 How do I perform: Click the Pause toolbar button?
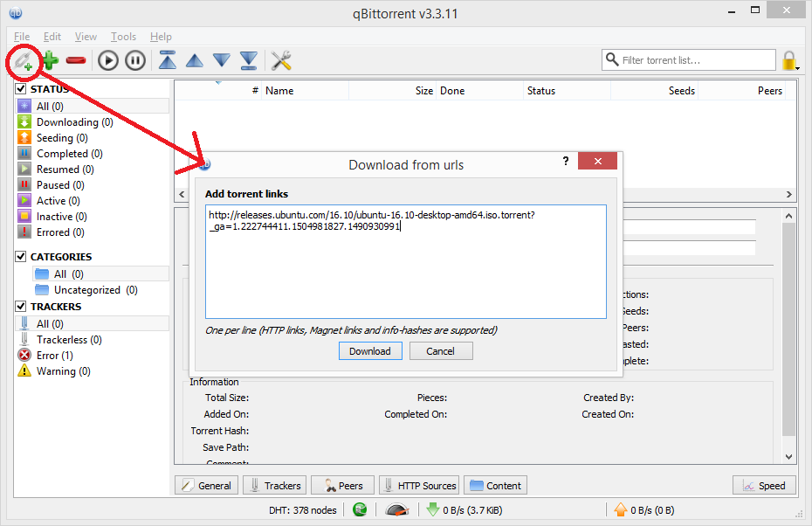point(135,60)
